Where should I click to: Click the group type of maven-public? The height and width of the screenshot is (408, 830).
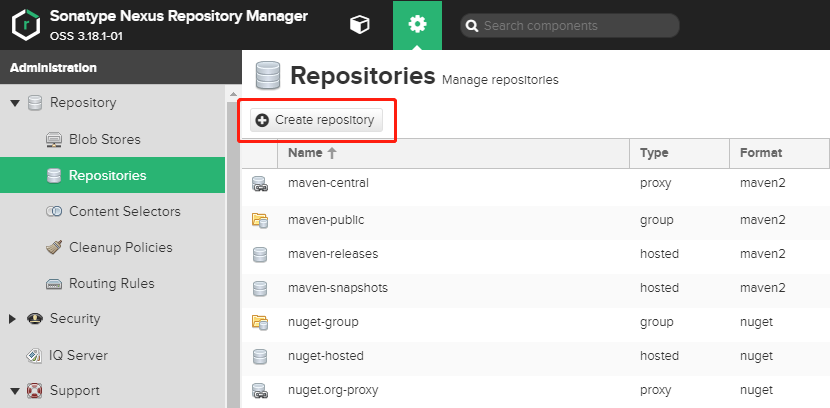(x=656, y=220)
